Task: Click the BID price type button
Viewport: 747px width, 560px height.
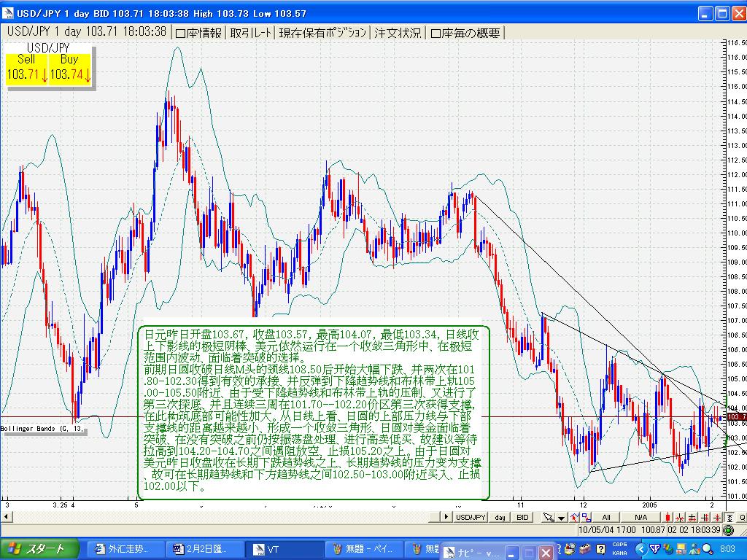Action: click(522, 517)
